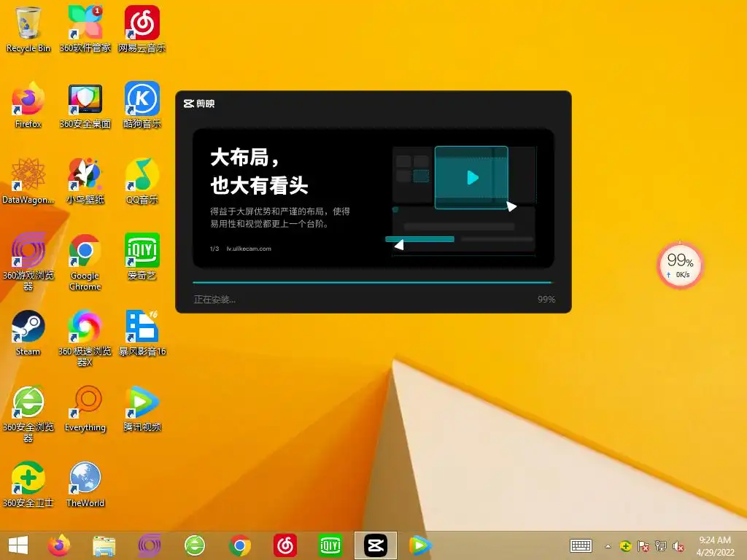Launch 腾讯视频 desktop shortcut

142,408
